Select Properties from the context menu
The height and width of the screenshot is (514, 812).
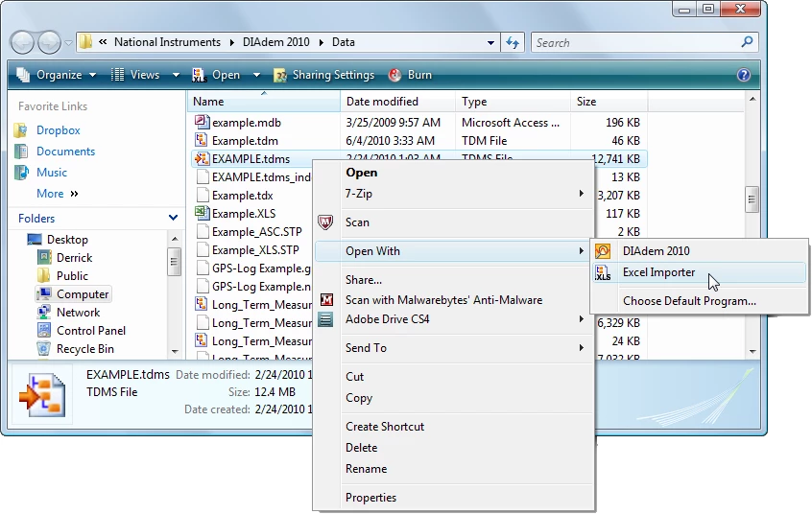pos(370,498)
